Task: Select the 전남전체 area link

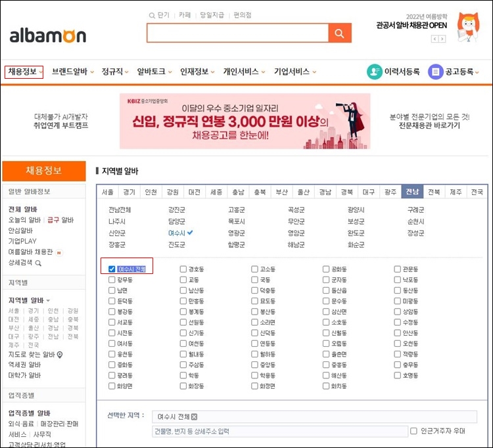Action: click(120, 210)
